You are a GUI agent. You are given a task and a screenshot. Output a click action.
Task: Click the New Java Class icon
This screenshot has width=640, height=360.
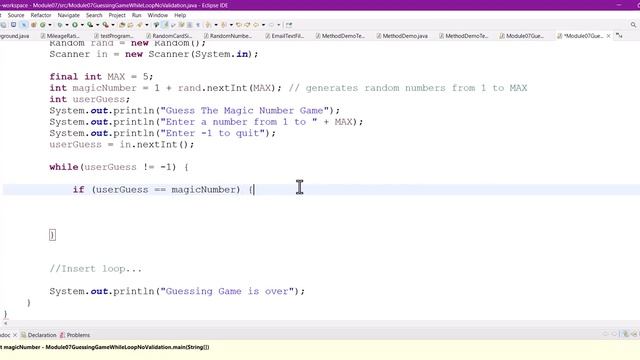pyautogui.click(x=42, y=25)
